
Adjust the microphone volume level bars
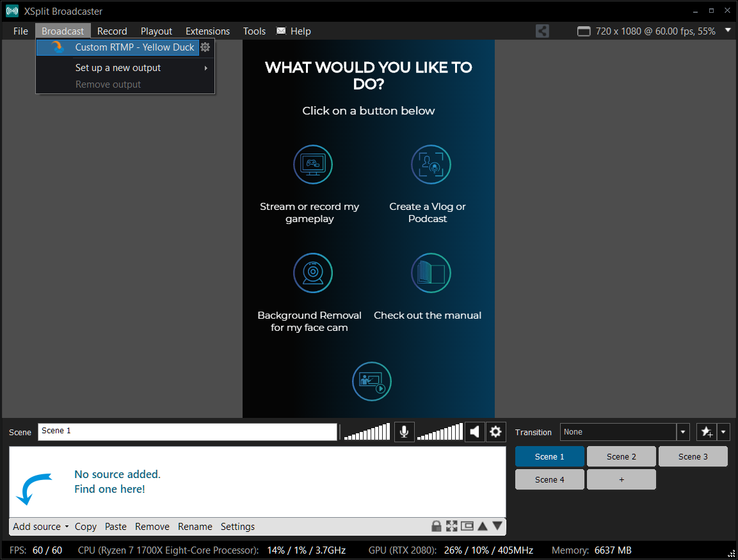[x=367, y=431]
